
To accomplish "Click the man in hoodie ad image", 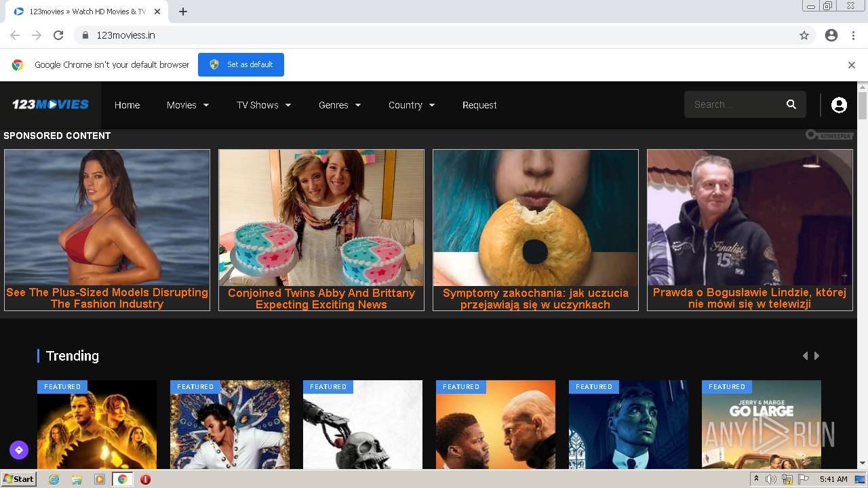I will [x=750, y=218].
